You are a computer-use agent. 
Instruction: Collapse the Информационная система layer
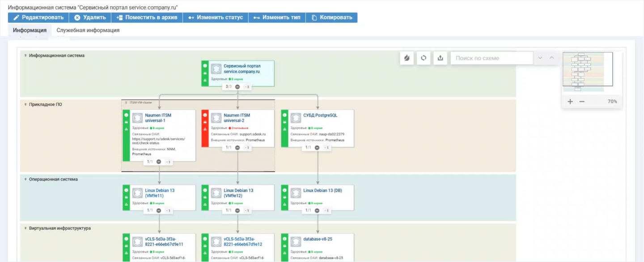tap(25, 56)
